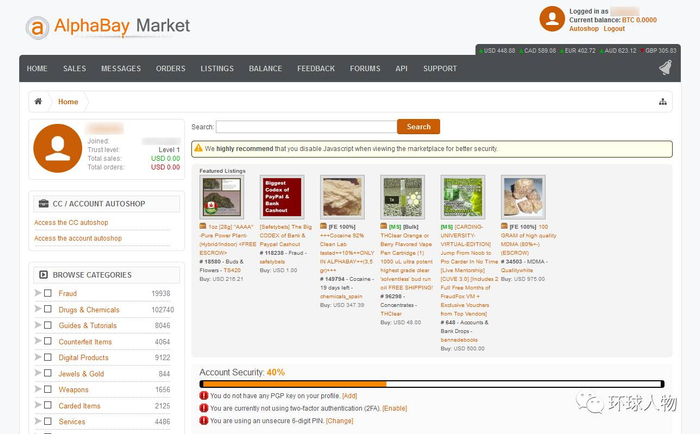
Task: Open the LISTINGS menu item
Action: pyautogui.click(x=217, y=68)
